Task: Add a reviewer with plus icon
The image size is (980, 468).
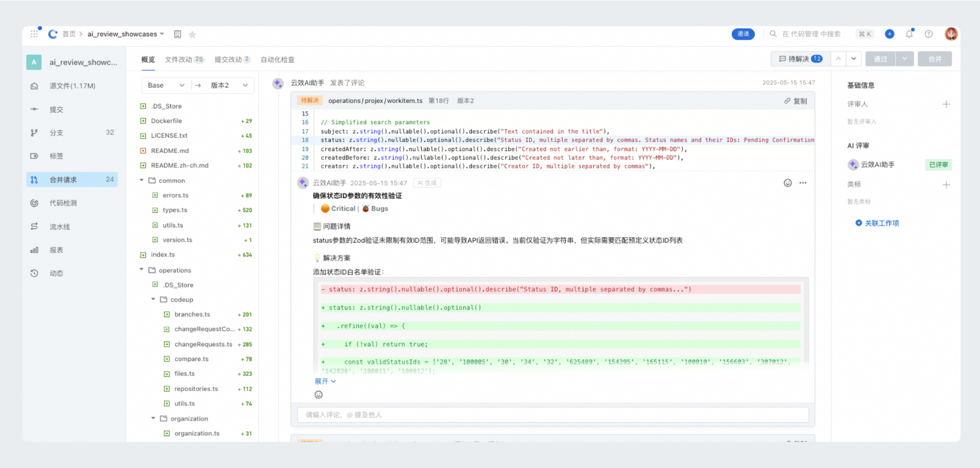Action: click(x=946, y=104)
